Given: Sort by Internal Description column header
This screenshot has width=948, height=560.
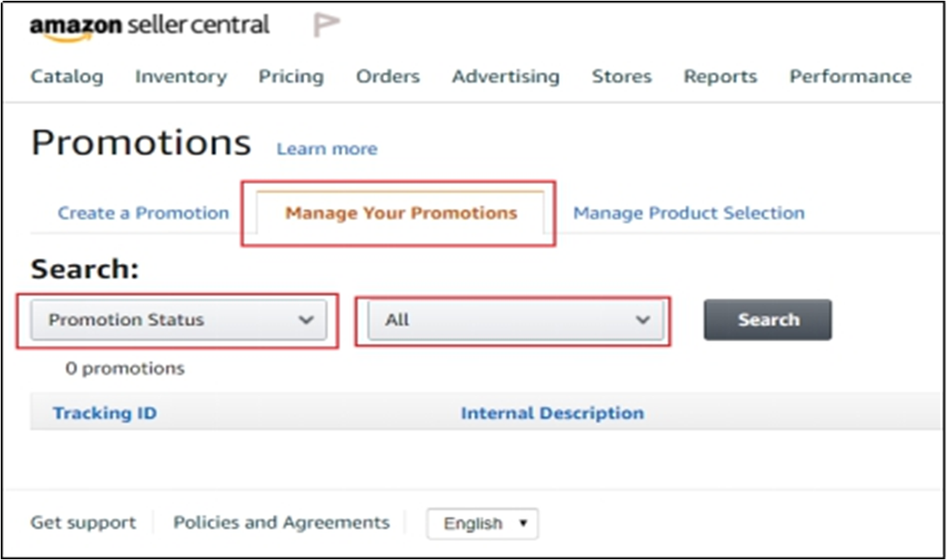Looking at the screenshot, I should tap(552, 414).
